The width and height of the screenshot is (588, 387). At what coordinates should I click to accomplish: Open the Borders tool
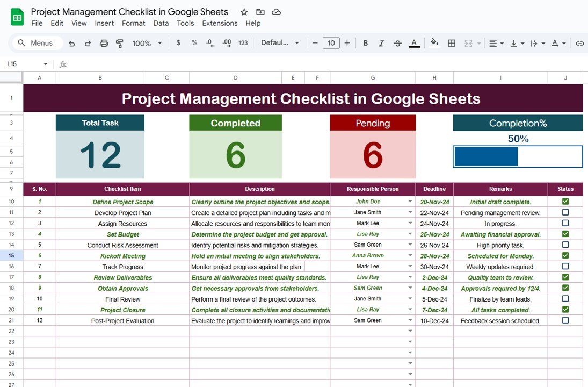tap(452, 43)
